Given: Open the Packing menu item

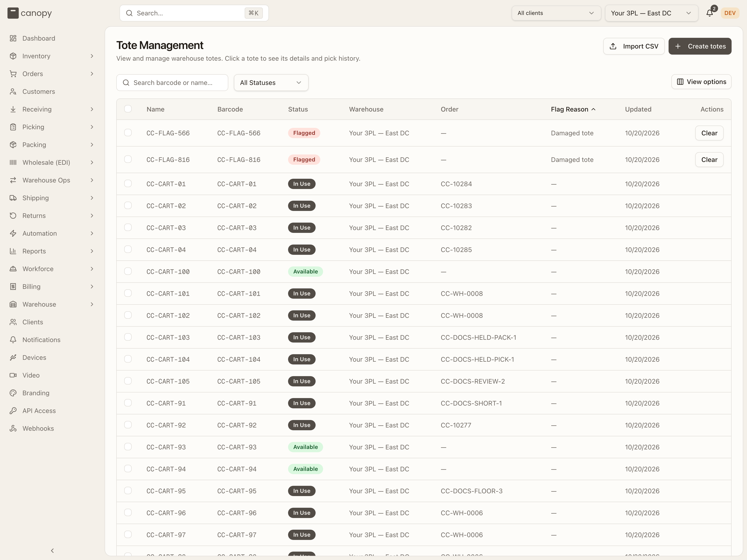Looking at the screenshot, I should 52,145.
